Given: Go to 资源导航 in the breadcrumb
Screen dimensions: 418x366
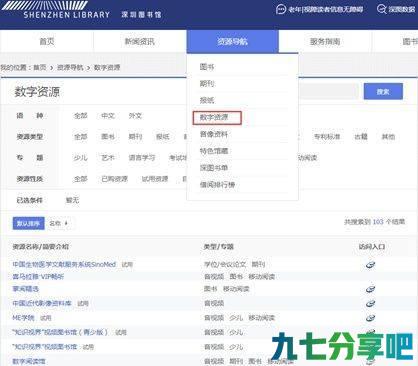Looking at the screenshot, I should click(70, 67).
